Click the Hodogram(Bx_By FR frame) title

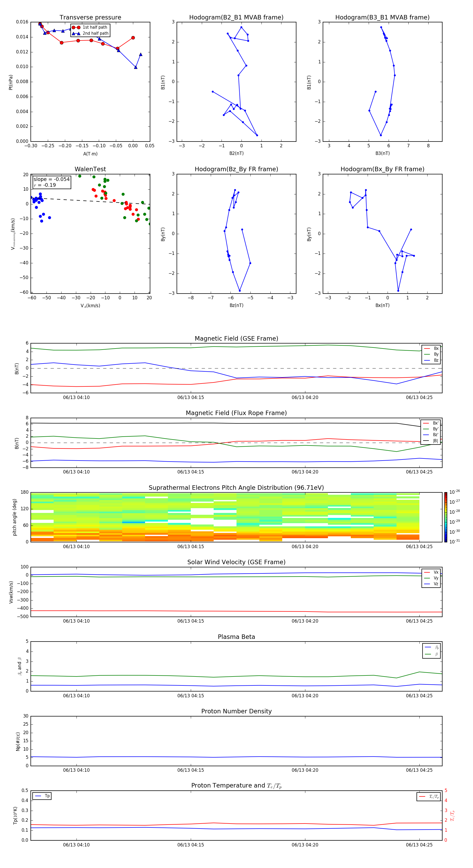click(382, 169)
